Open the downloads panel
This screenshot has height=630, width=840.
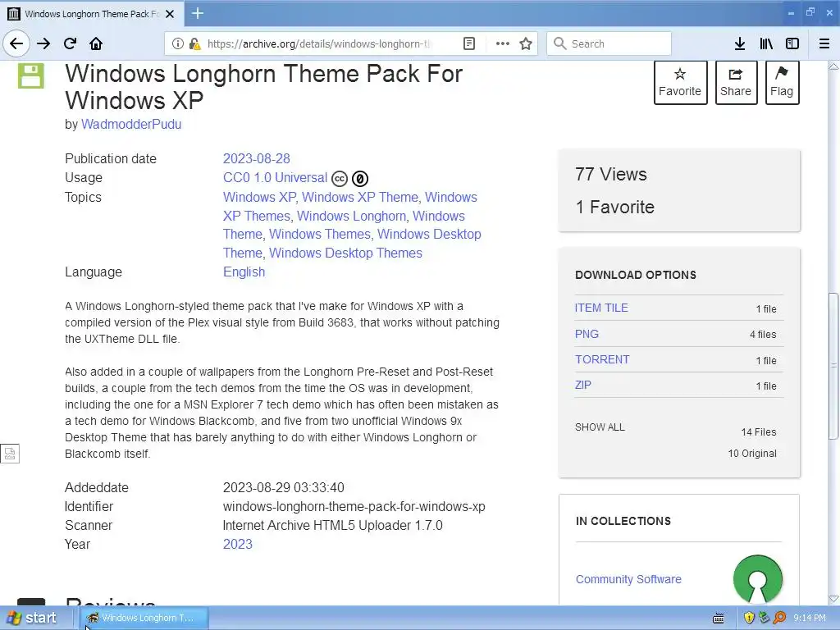click(739, 43)
